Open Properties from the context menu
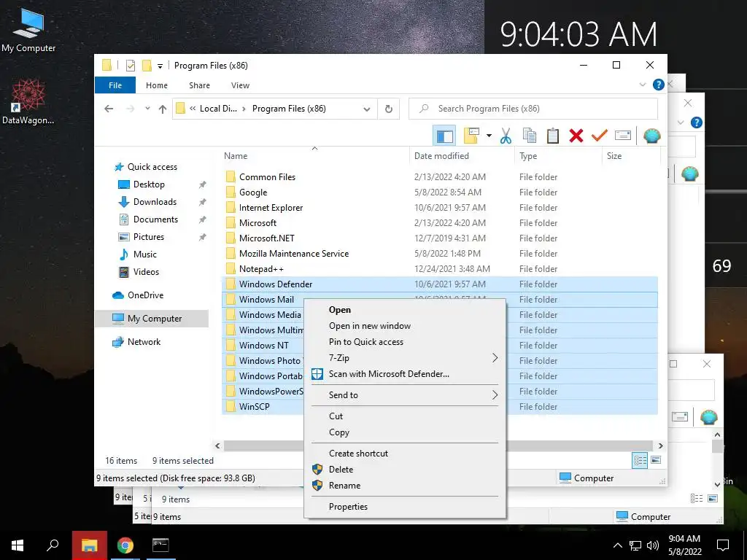Image resolution: width=747 pixels, height=560 pixels. [x=405, y=506]
